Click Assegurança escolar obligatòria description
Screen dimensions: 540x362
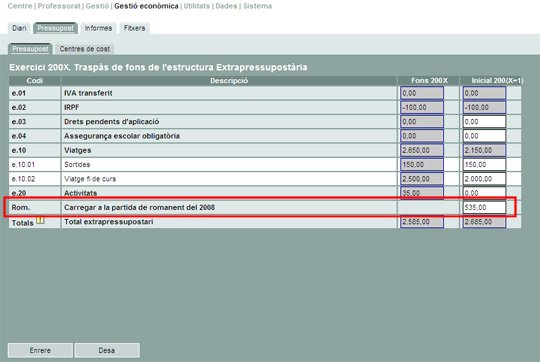click(x=122, y=136)
